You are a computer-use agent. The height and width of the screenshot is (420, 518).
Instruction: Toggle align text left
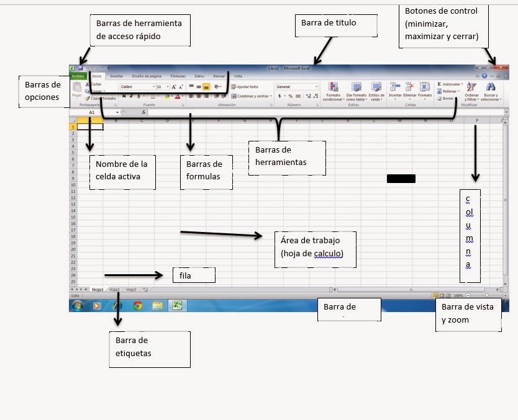point(191,96)
